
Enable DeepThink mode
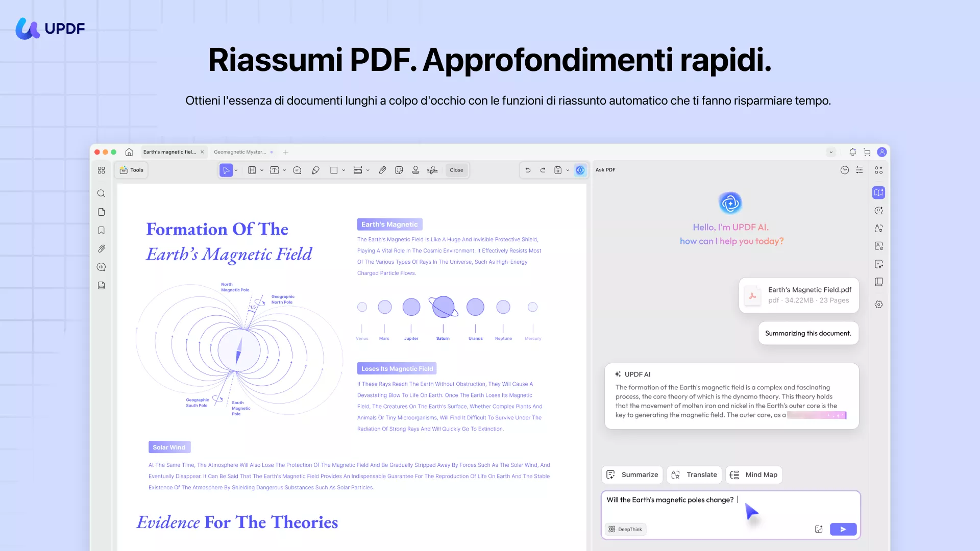pyautogui.click(x=625, y=529)
